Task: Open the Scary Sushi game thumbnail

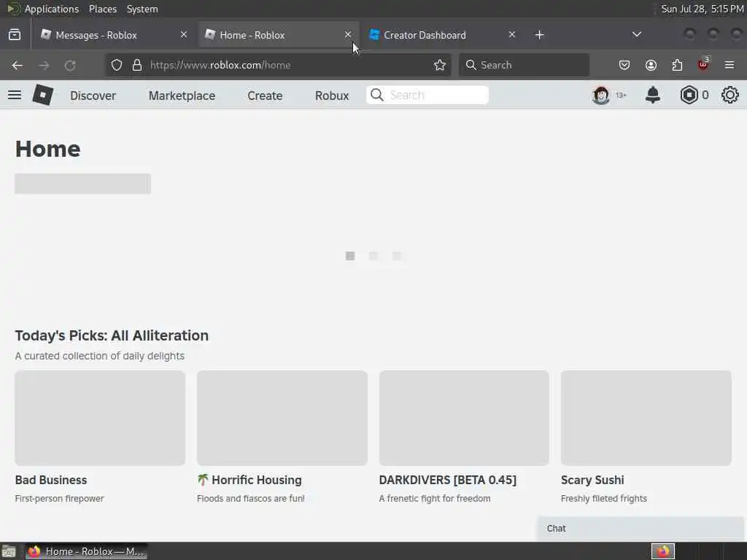Action: pyautogui.click(x=646, y=418)
